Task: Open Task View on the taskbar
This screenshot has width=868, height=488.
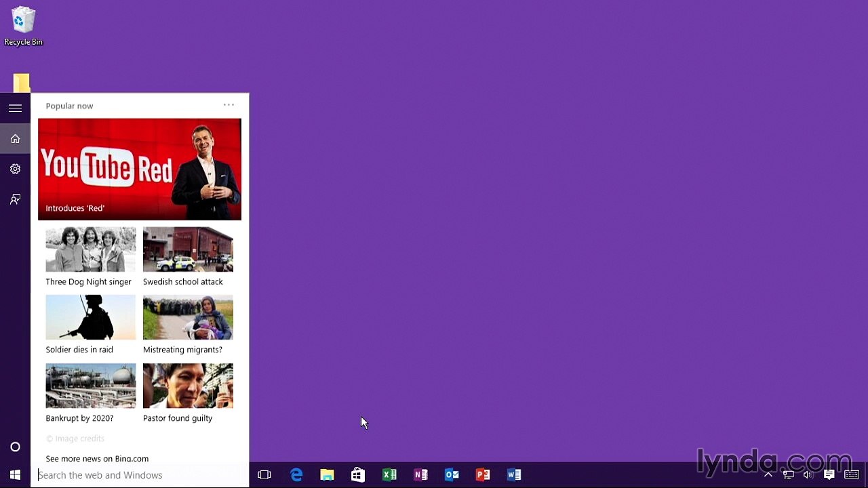Action: pos(264,475)
